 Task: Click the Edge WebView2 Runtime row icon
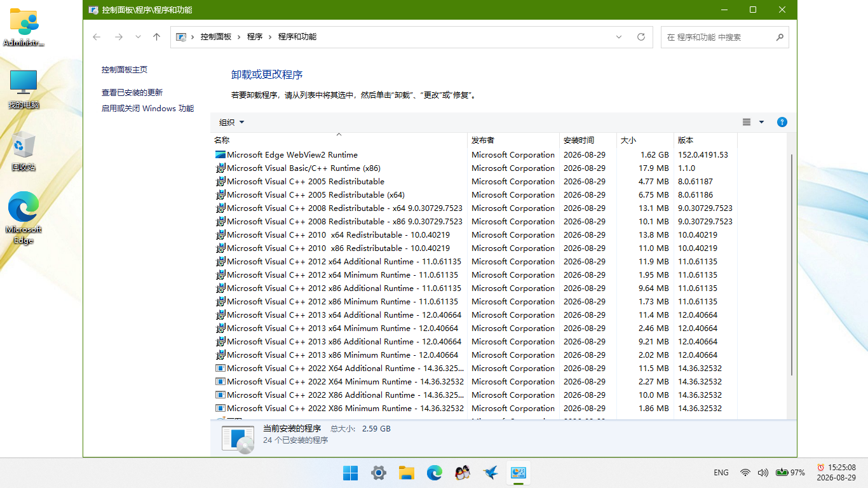pyautogui.click(x=220, y=154)
